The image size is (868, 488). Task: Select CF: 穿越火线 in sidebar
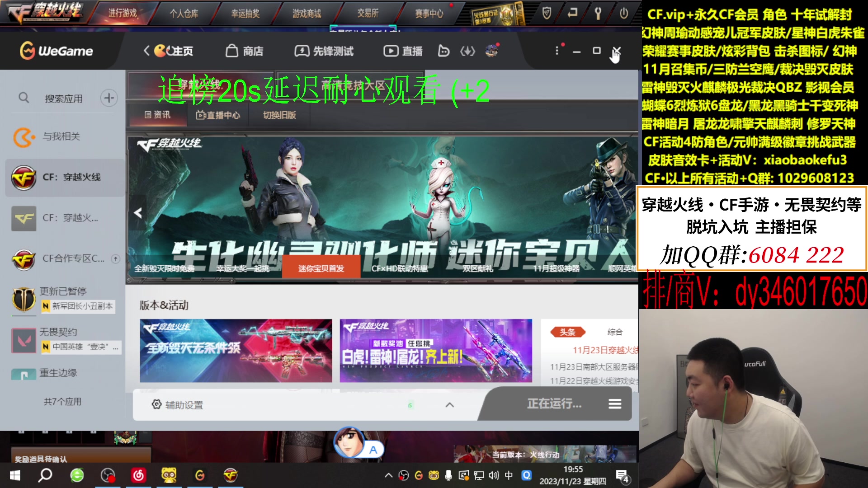tap(65, 177)
